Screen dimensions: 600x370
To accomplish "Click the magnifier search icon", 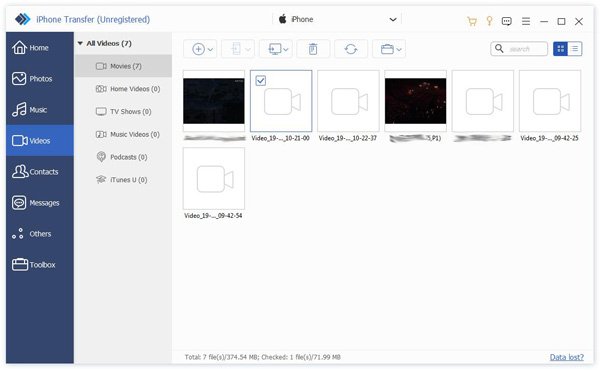I will pyautogui.click(x=499, y=48).
